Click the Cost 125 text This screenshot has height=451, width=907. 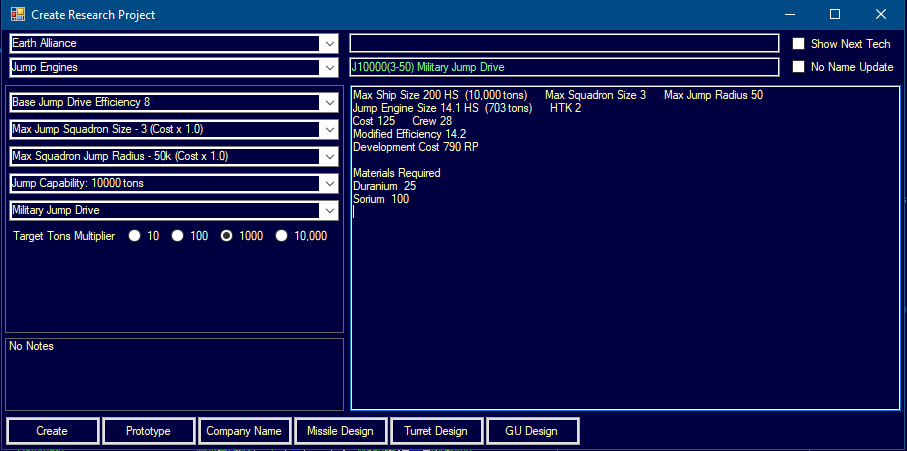374,121
